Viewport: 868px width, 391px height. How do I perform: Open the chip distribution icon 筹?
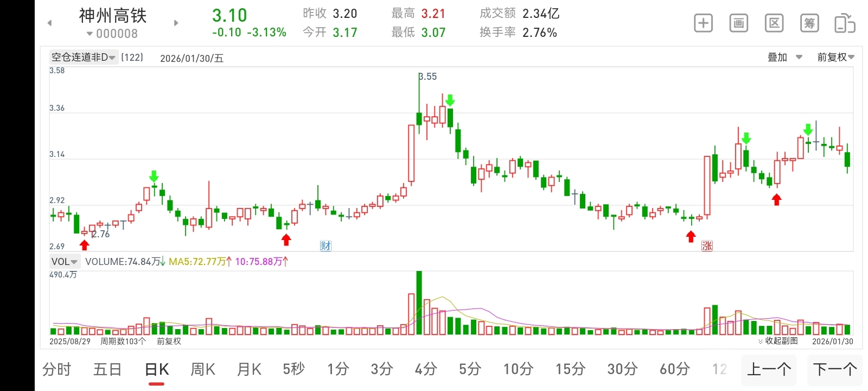click(x=809, y=23)
